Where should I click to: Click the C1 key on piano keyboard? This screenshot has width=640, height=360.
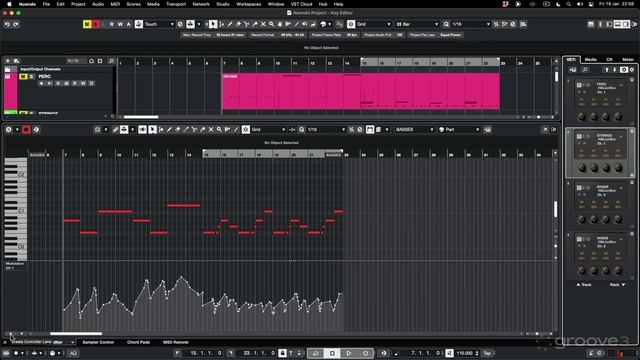pyautogui.click(x=21, y=211)
